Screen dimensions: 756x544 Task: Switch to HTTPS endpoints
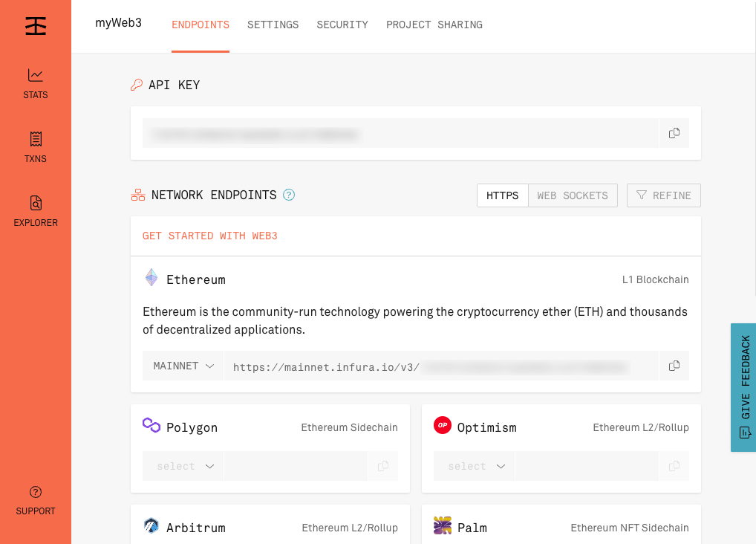(x=503, y=195)
